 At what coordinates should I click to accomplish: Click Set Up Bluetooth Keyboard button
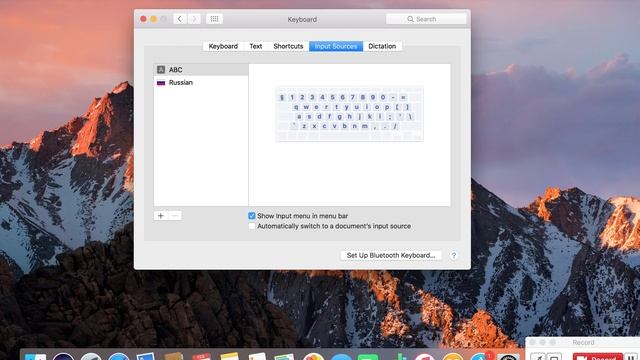(391, 255)
